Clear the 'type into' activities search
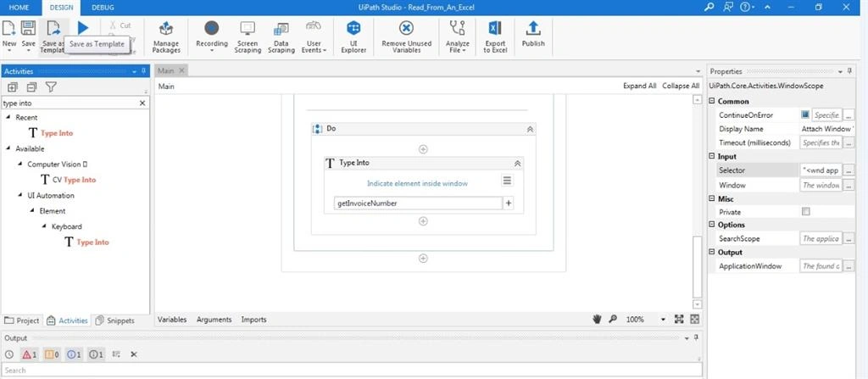Viewport: 868px width, 379px height. point(142,103)
